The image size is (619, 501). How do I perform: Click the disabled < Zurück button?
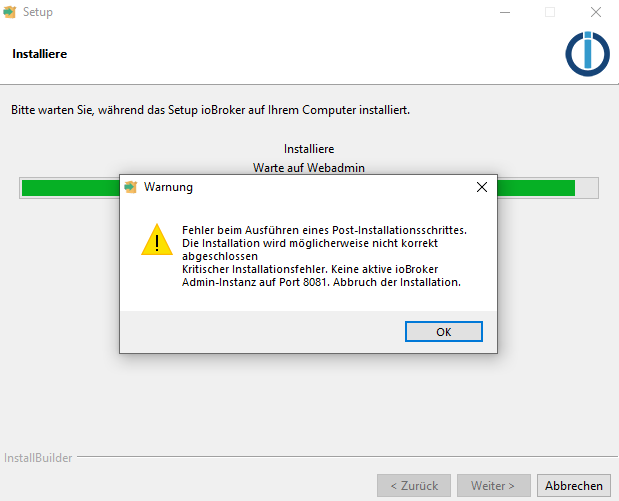(x=414, y=486)
